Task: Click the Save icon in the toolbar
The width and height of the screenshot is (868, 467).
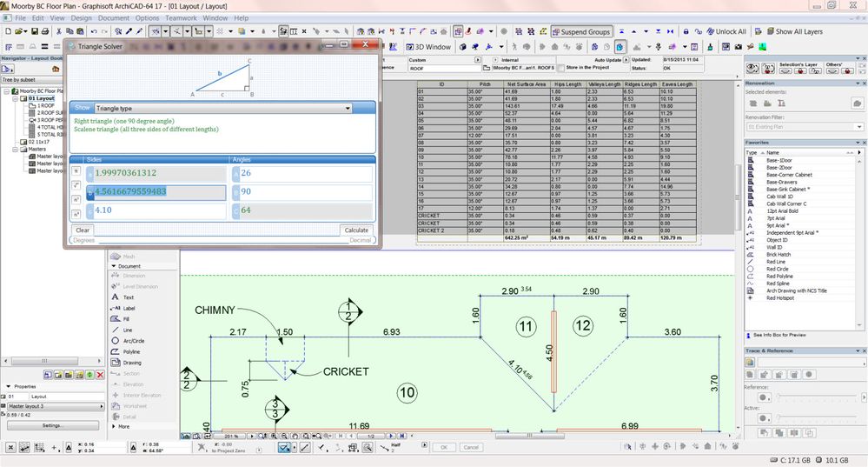Action: click(x=35, y=32)
